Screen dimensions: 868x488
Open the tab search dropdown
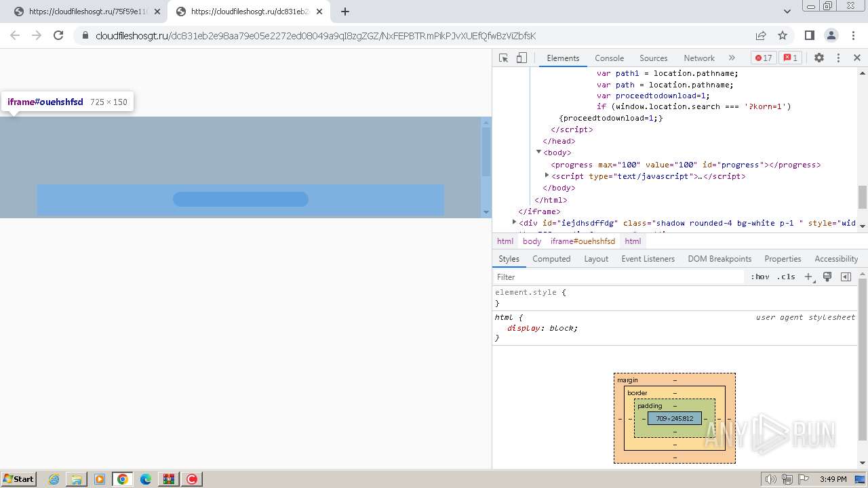point(787,12)
